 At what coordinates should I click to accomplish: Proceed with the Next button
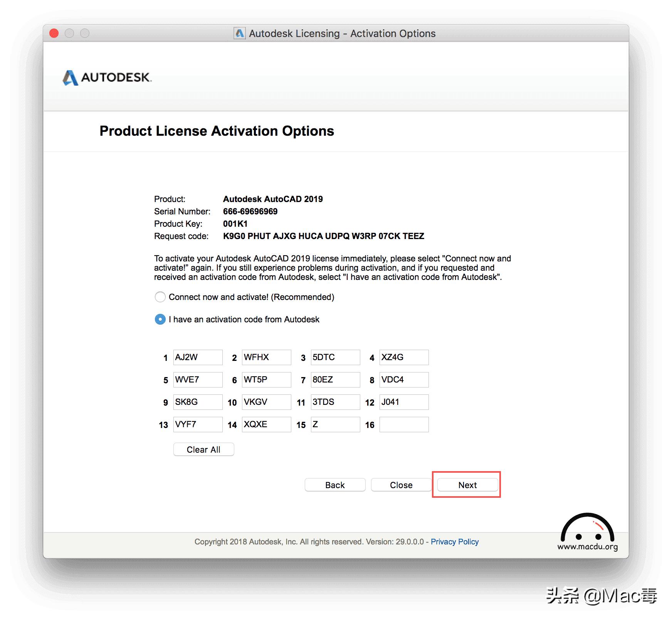click(467, 485)
